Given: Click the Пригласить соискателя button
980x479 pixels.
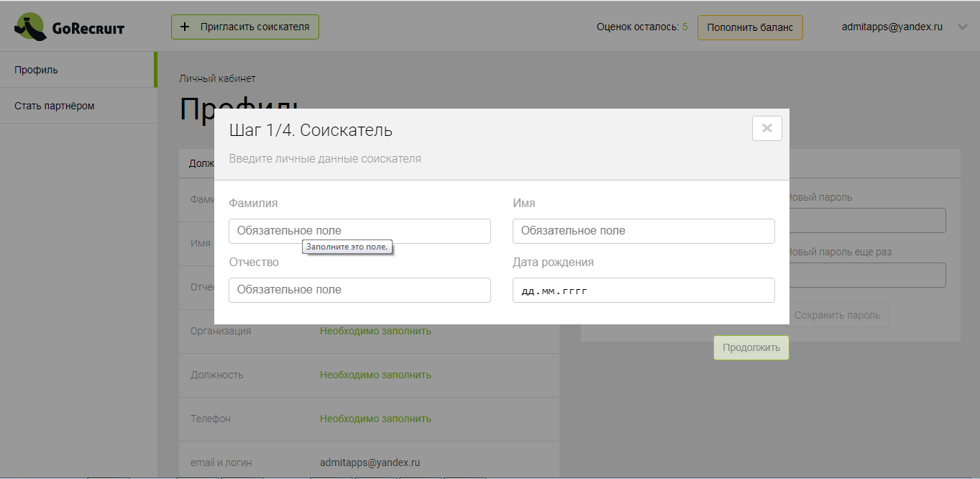Looking at the screenshot, I should click(244, 26).
